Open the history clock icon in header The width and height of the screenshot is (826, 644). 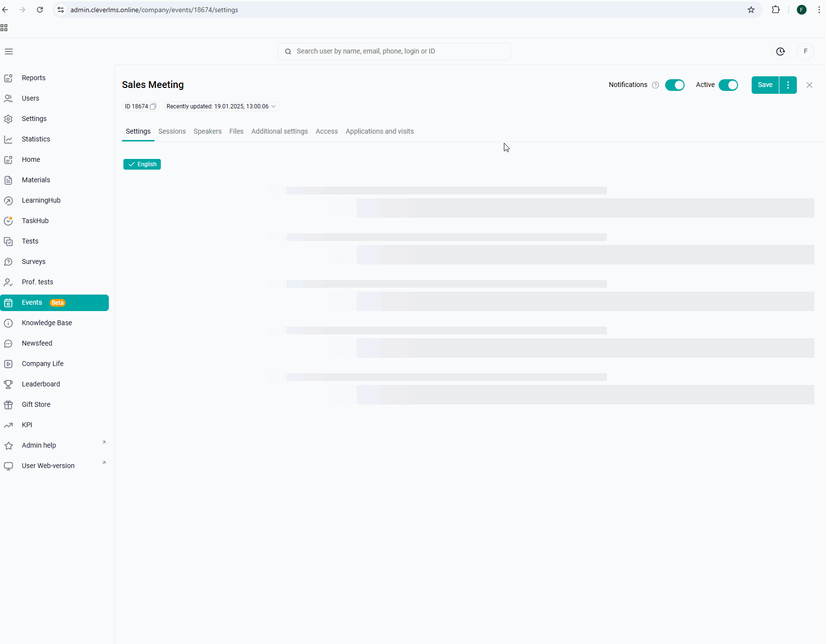780,52
